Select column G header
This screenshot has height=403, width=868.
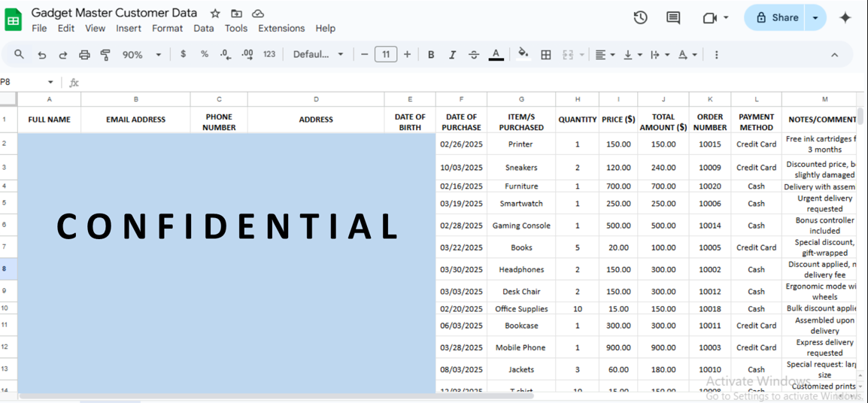point(521,99)
